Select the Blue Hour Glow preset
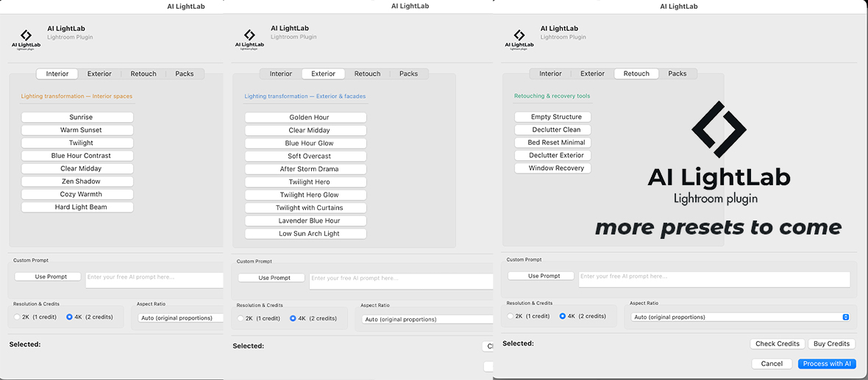The width and height of the screenshot is (868, 380). tap(305, 143)
